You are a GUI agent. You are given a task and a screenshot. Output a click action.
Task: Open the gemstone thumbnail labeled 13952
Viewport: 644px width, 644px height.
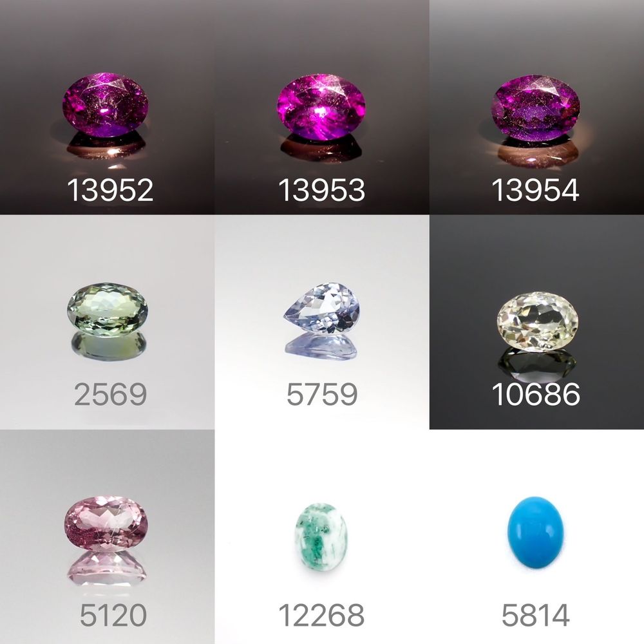pos(107,107)
